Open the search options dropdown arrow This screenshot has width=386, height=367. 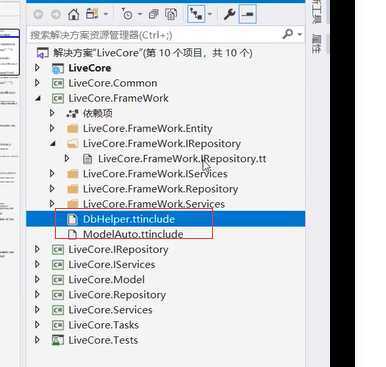pos(300,34)
